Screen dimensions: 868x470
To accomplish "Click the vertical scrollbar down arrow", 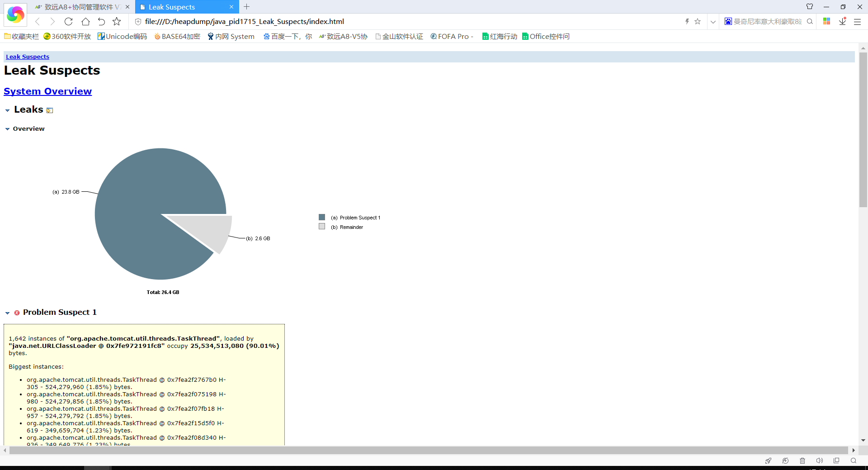I will pyautogui.click(x=863, y=440).
